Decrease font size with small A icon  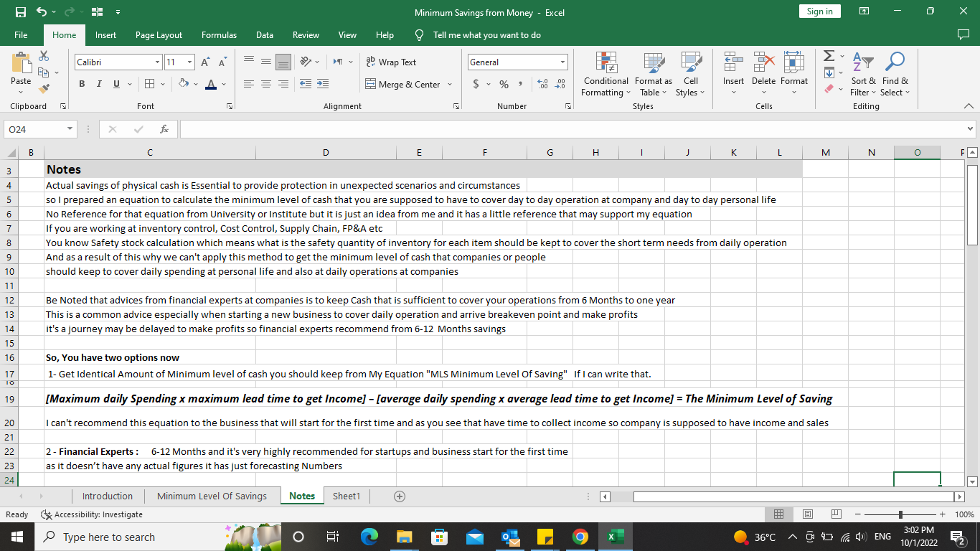tap(222, 62)
